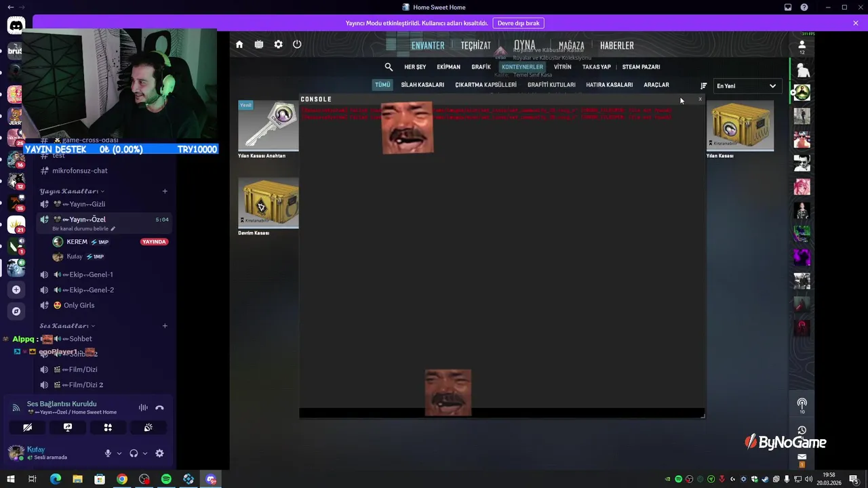Select the EKİPMAN inventory filter
The height and width of the screenshot is (488, 868).
pyautogui.click(x=448, y=67)
